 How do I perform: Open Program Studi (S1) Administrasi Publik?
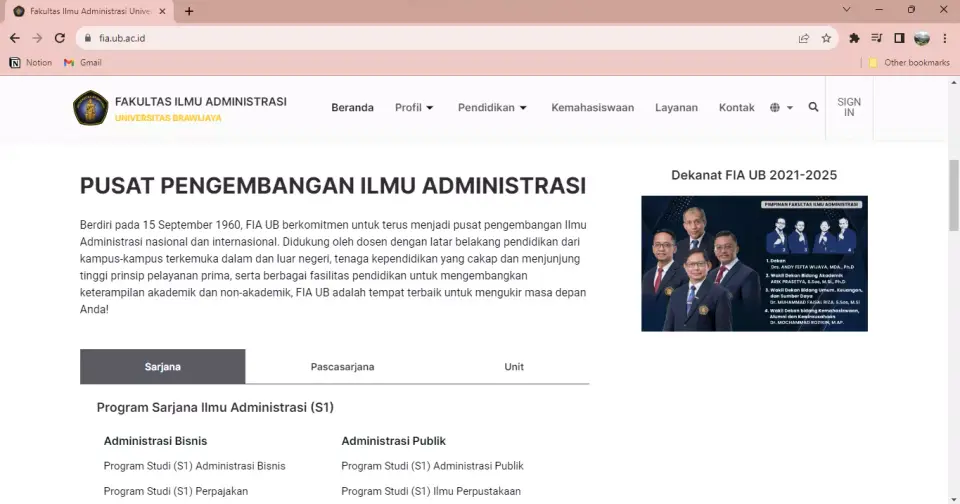(432, 466)
